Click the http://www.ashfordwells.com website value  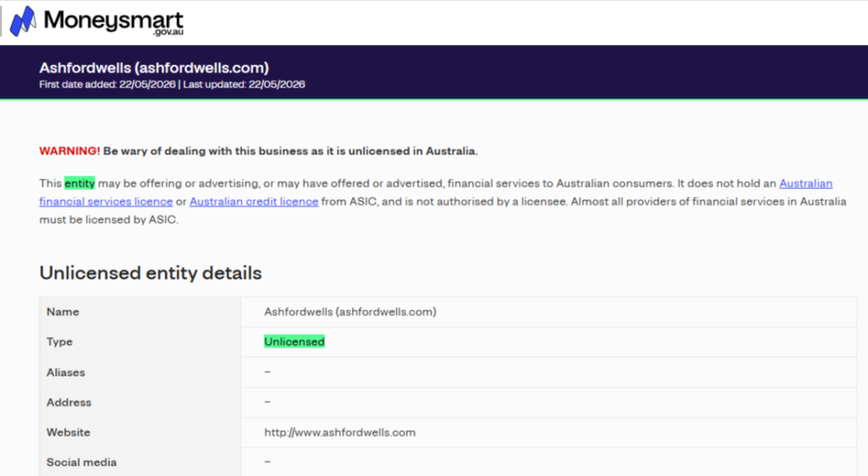click(x=340, y=432)
